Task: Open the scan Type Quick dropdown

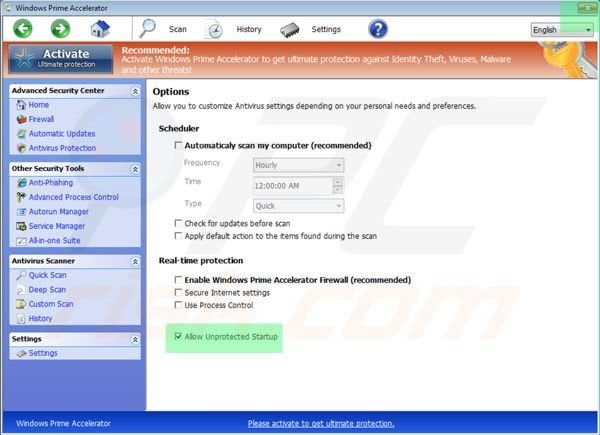Action: [298, 206]
